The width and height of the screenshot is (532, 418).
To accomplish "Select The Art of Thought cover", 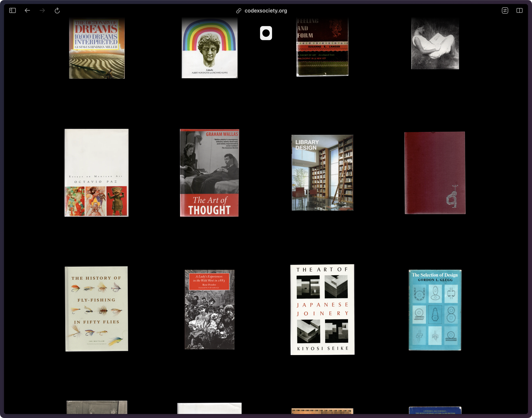I will tap(209, 173).
